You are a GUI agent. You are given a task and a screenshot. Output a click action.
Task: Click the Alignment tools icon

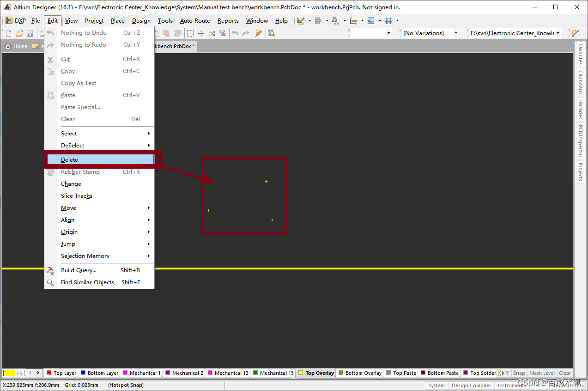pyautogui.click(x=318, y=21)
